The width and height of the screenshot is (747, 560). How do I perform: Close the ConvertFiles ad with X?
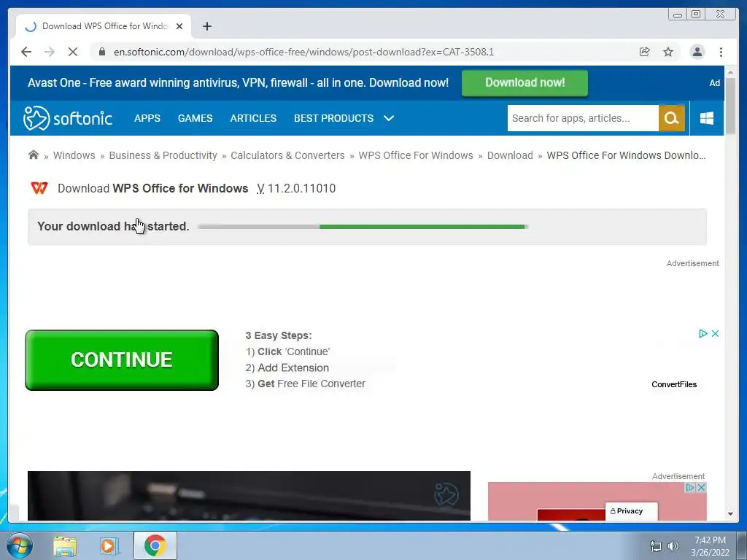click(x=715, y=333)
